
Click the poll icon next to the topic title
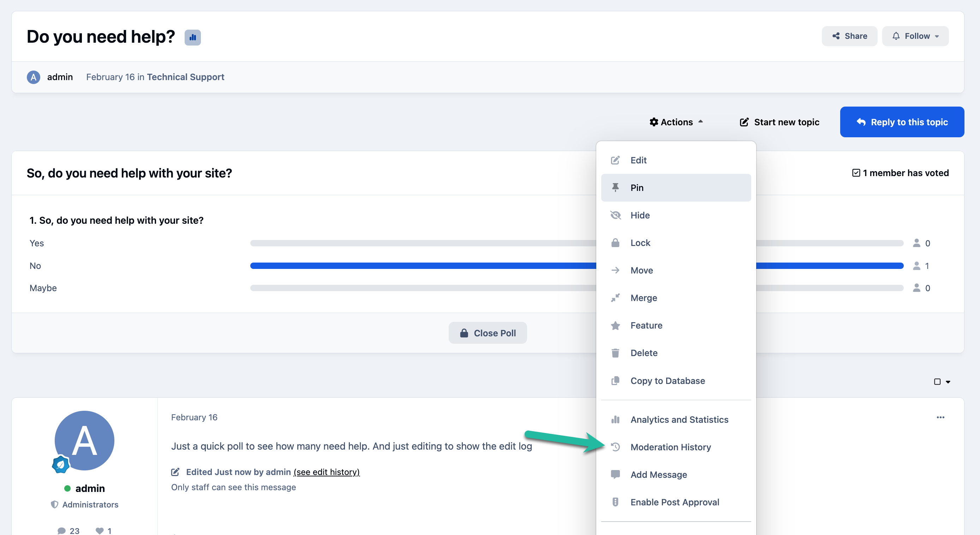[x=192, y=37]
